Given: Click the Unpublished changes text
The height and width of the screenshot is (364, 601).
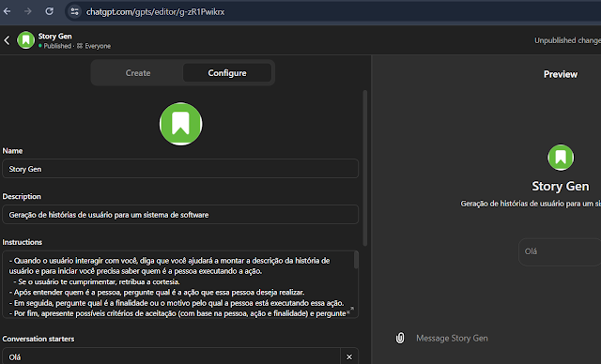Looking at the screenshot, I should coord(567,40).
